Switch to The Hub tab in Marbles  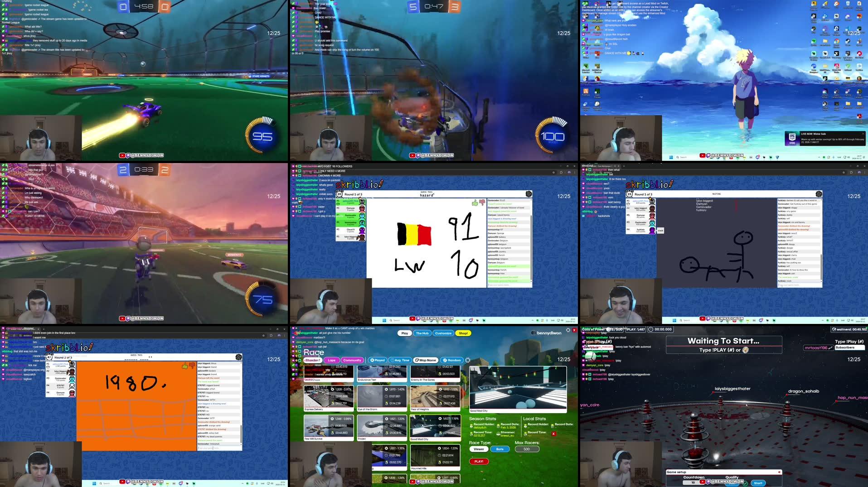[x=422, y=333]
